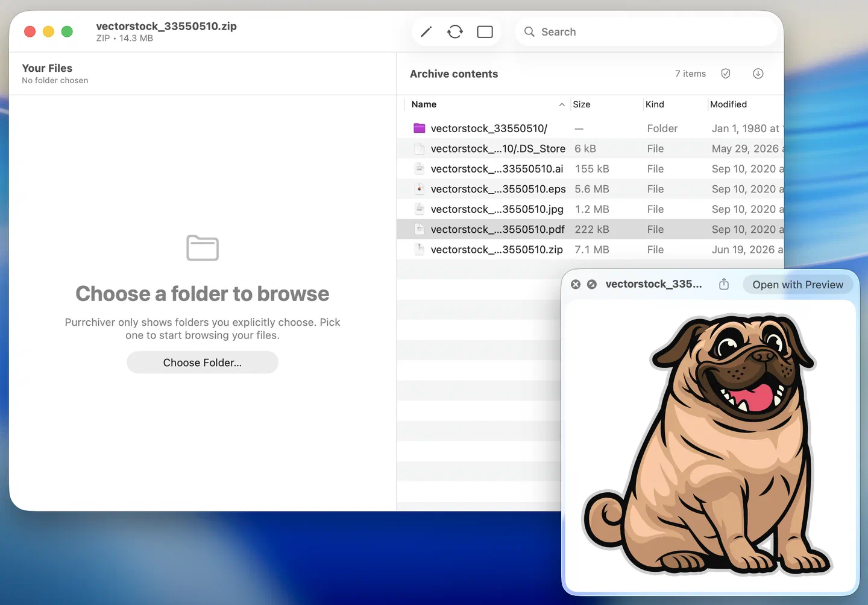Click the 222 kB size cell
The width and height of the screenshot is (868, 605).
(x=592, y=229)
